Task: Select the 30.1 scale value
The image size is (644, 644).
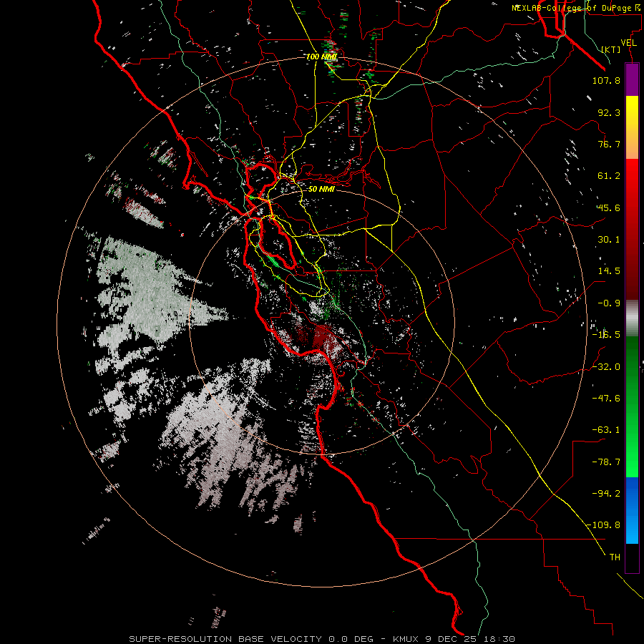Action: pos(609,240)
